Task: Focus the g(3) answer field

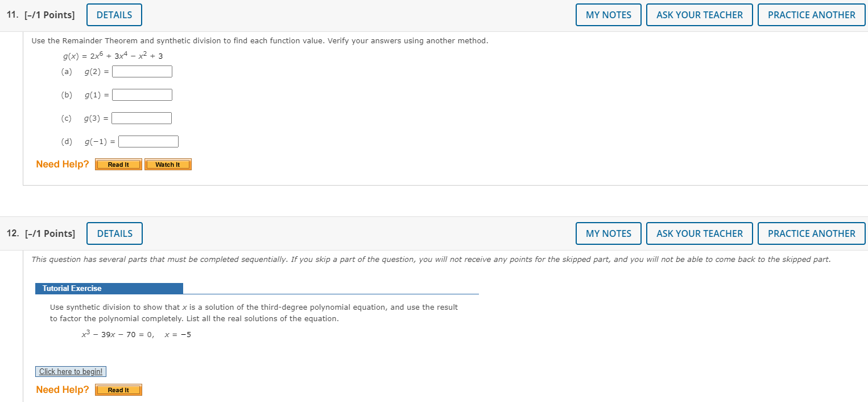Action: [142, 118]
